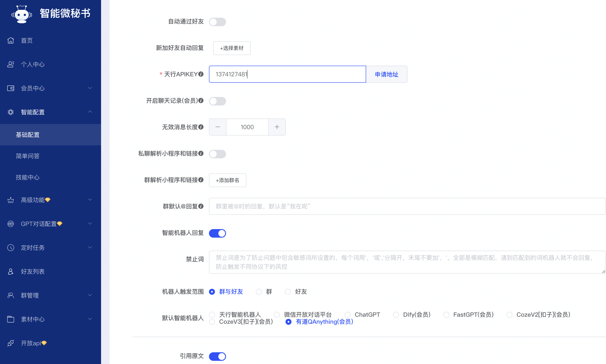
Task: Open 好友列表 menu item
Action: (x=51, y=272)
